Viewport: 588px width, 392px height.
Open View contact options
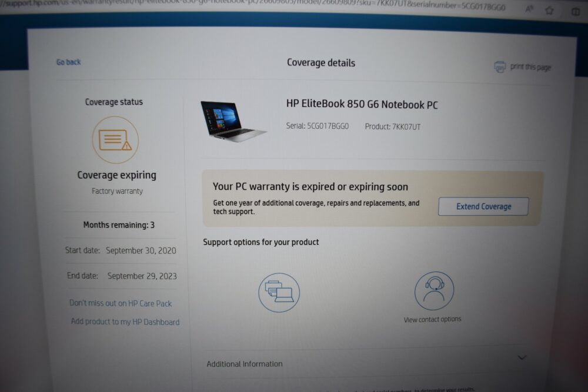click(432, 320)
